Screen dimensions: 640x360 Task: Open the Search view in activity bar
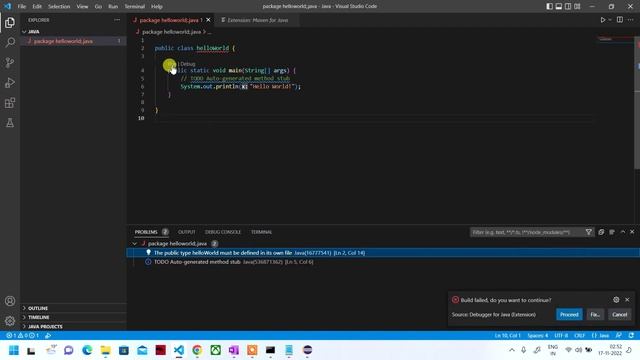tap(10, 42)
